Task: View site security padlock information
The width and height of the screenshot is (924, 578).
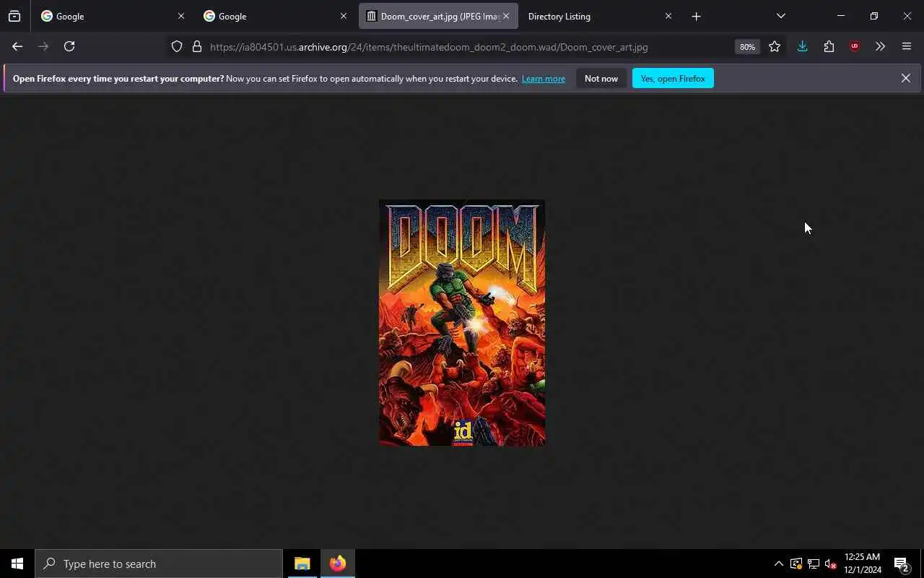Action: point(196,47)
